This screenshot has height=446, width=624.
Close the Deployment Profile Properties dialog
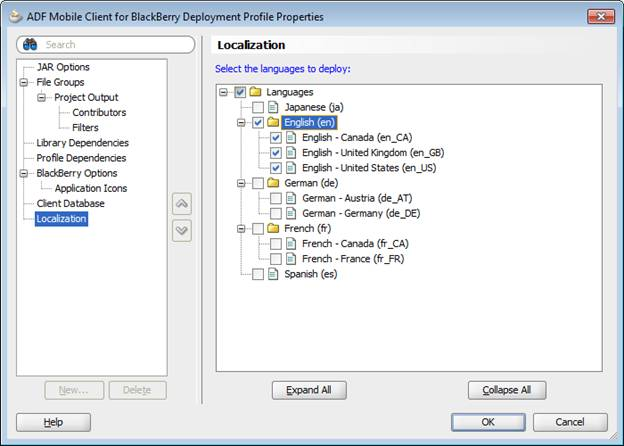(601, 17)
